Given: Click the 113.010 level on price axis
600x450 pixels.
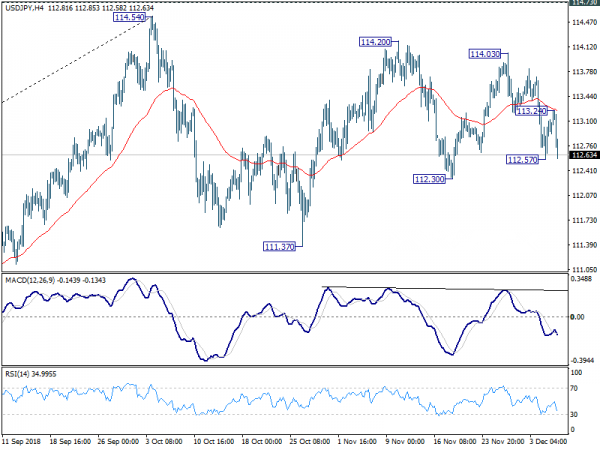Looking at the screenshot, I should pyautogui.click(x=583, y=121).
